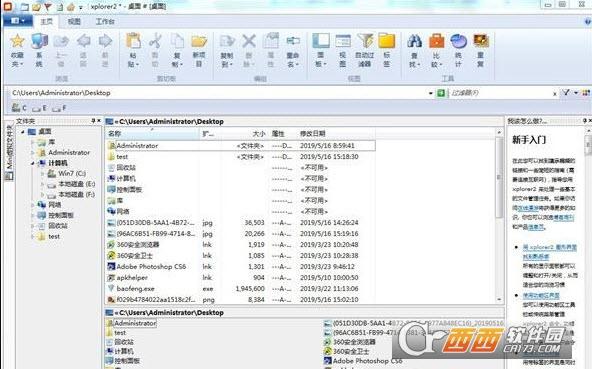Screen dimensions: 592x369
Task: Open Find with the binoculars icon
Action: pyautogui.click(x=415, y=41)
